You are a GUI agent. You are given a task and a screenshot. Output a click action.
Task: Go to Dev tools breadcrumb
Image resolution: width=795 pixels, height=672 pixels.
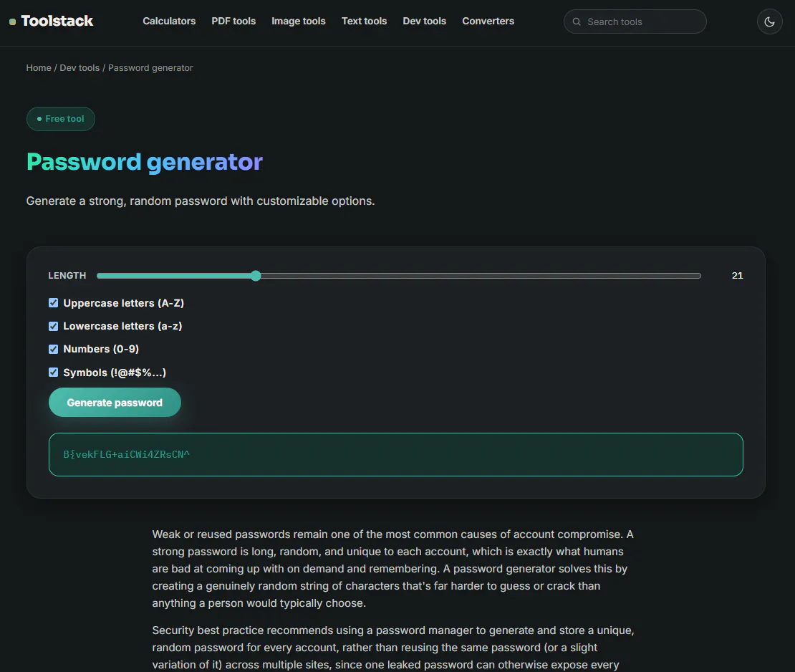point(79,68)
